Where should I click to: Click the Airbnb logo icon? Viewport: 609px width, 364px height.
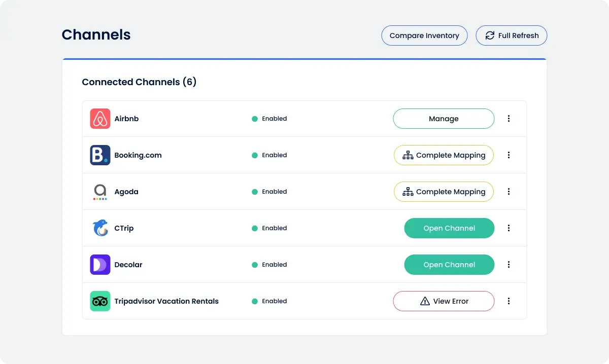pyautogui.click(x=100, y=119)
